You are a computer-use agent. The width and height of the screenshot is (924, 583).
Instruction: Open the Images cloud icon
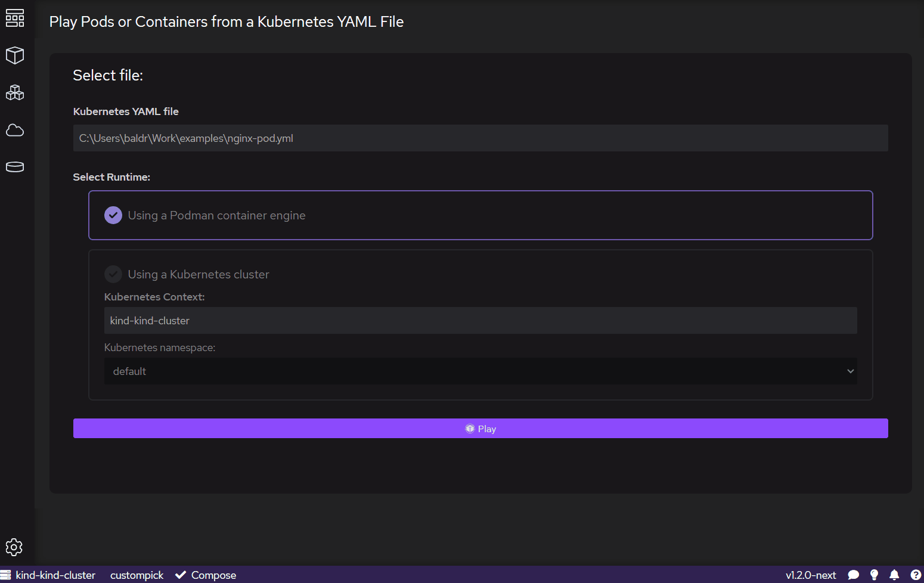point(15,130)
